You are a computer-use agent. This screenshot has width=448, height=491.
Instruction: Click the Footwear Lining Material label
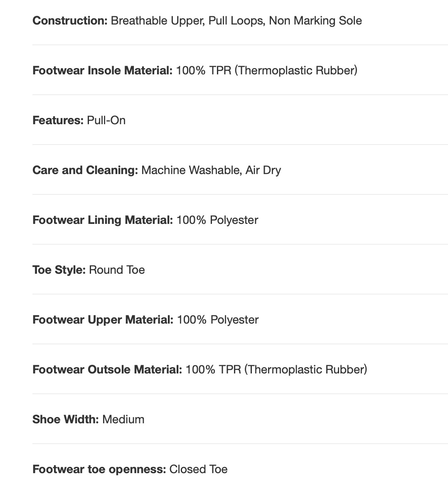(103, 220)
